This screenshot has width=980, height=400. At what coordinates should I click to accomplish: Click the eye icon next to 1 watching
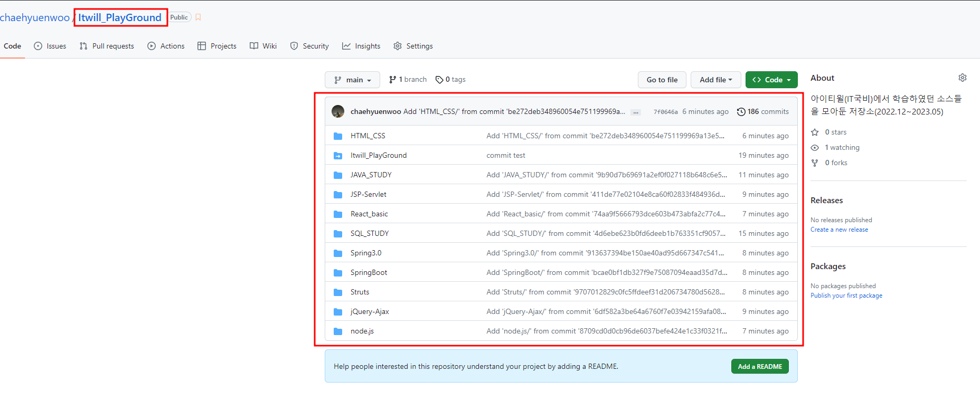[x=815, y=148]
